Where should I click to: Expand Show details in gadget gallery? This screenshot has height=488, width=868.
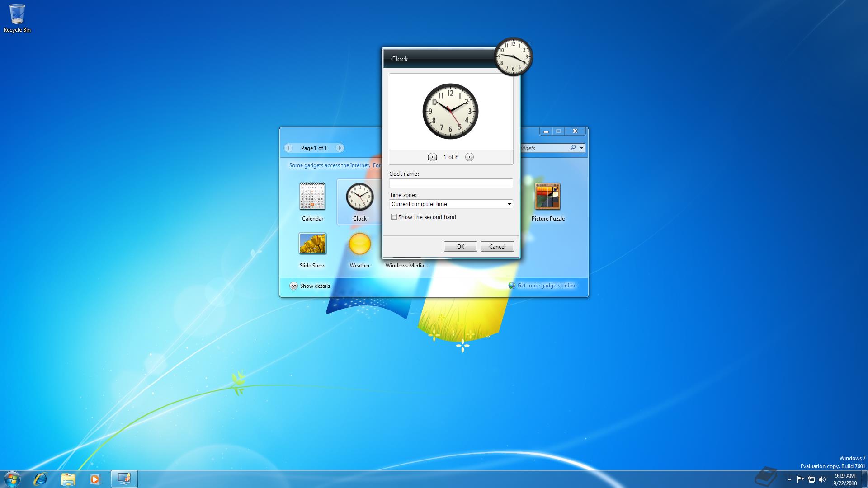coord(310,286)
